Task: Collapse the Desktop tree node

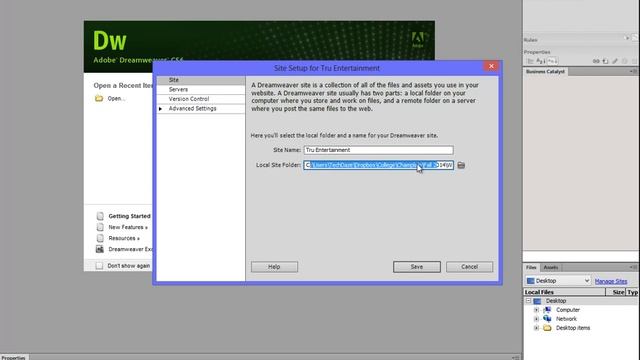Action: [528, 301]
